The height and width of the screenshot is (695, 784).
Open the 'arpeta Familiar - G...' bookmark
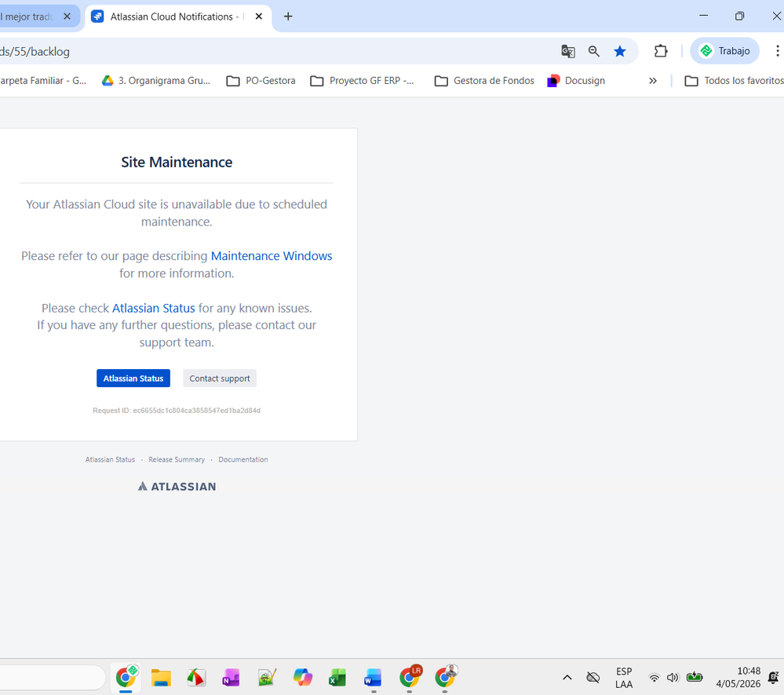coord(43,81)
